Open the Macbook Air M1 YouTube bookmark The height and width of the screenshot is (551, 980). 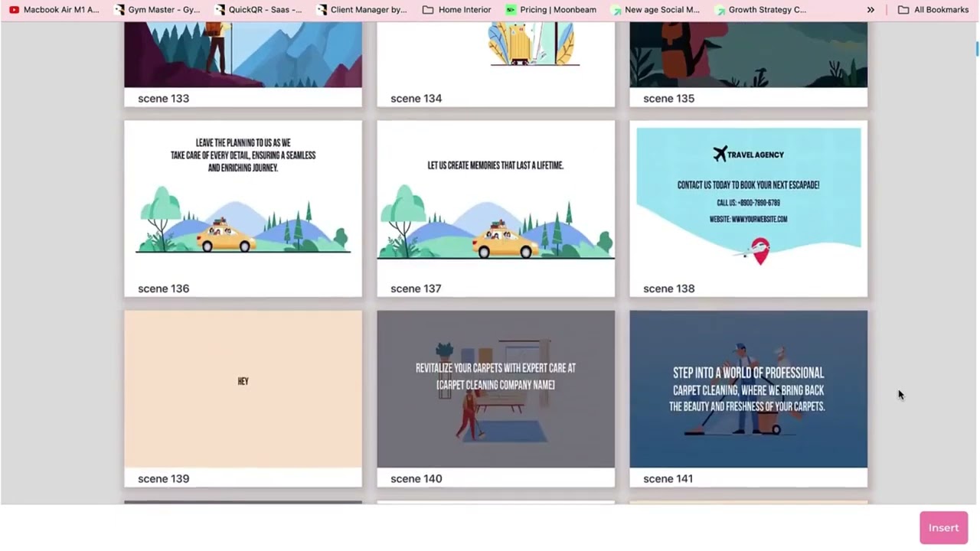(x=54, y=10)
